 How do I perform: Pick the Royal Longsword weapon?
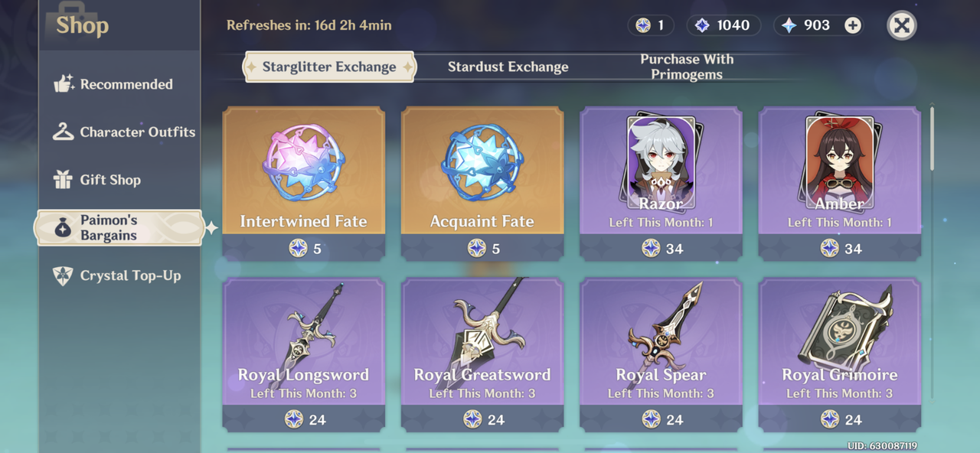(304, 355)
